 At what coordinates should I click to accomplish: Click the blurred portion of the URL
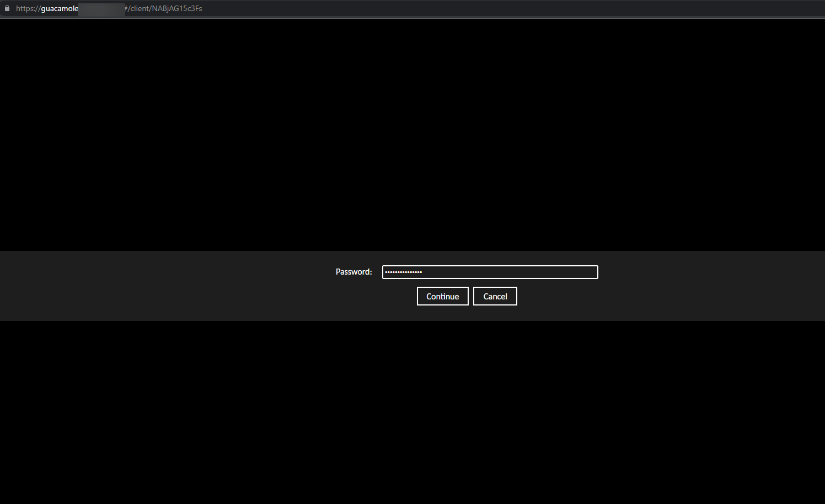point(101,9)
